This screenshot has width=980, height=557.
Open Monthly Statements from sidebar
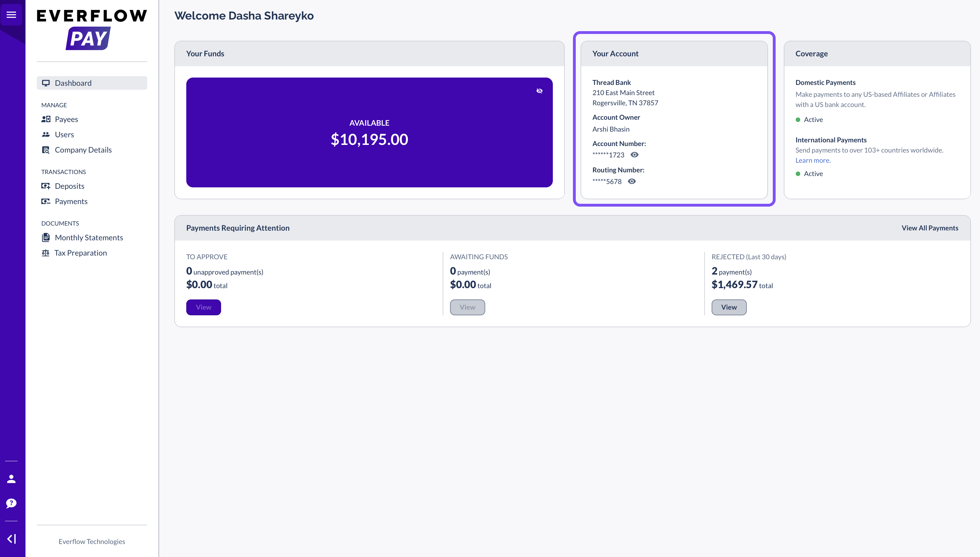[x=89, y=237]
